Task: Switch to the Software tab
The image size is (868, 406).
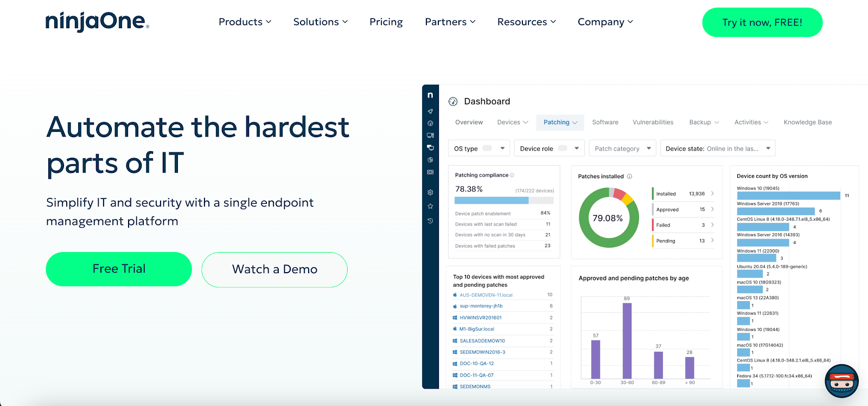Action: 605,123
